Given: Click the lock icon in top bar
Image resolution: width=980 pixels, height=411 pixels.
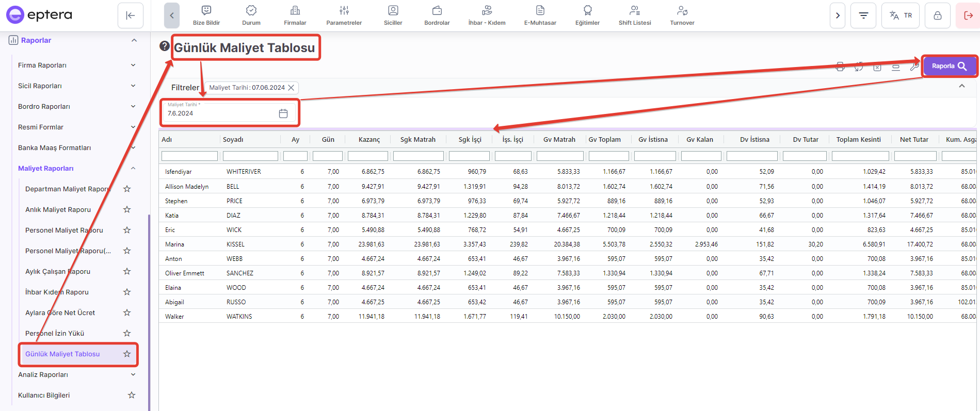Looking at the screenshot, I should pos(938,15).
